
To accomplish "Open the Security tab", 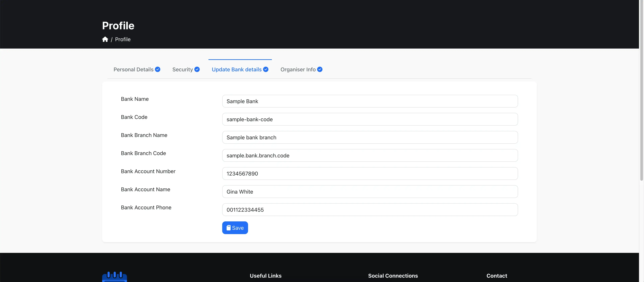I will (182, 69).
